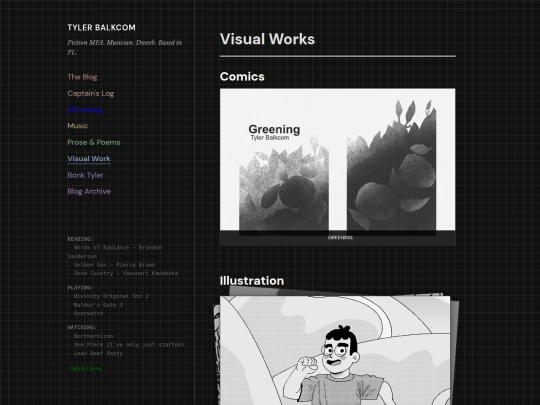Open The Blog from the sidebar
The image size is (540, 405).
[82, 77]
